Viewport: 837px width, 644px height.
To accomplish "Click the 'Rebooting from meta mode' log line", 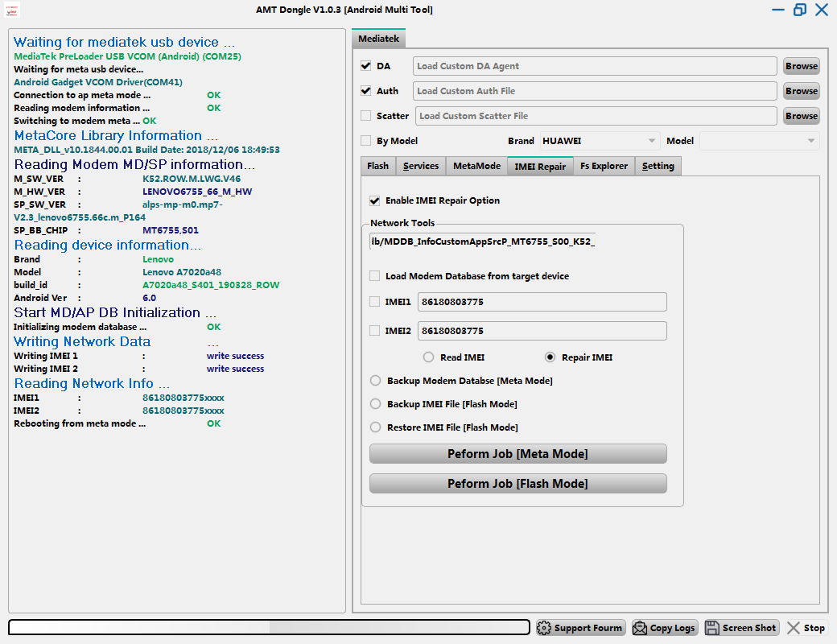I will (x=117, y=423).
